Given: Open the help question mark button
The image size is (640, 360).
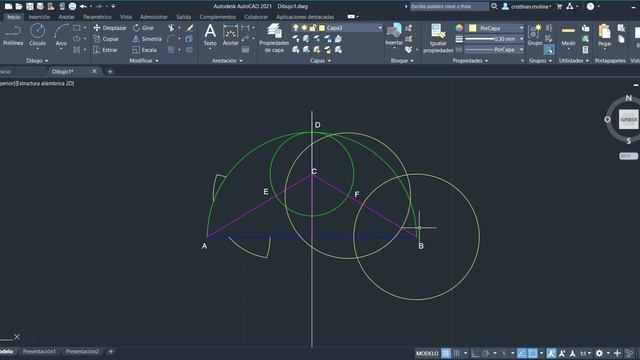Looking at the screenshot, I should pos(590,6).
